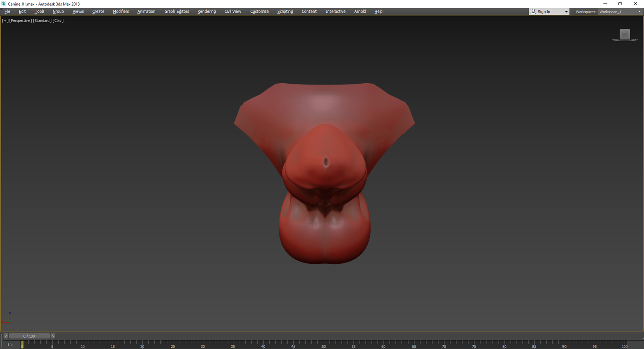Viewport: 644px width, 349px height.
Task: Open the Scripting menu
Action: coord(285,11)
